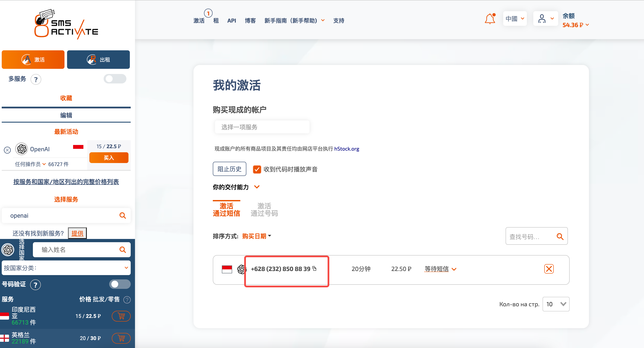The image size is (644, 348).
Task: Click the help icon next to 多服务
Action: (x=36, y=80)
